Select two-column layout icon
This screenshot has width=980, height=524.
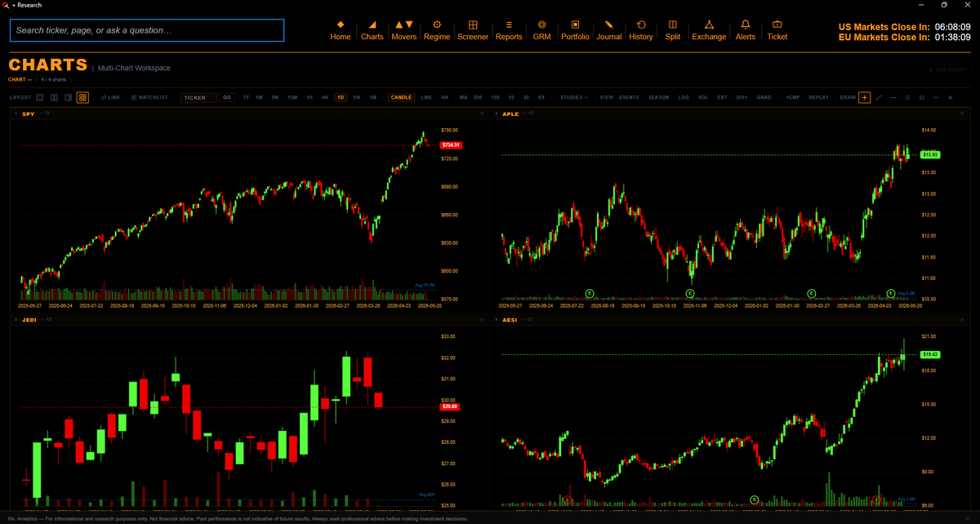[x=54, y=97]
